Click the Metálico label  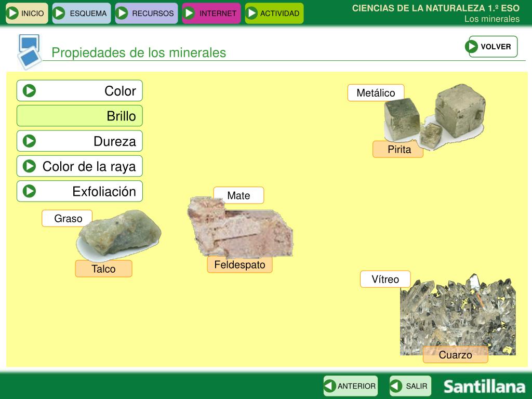(x=376, y=93)
